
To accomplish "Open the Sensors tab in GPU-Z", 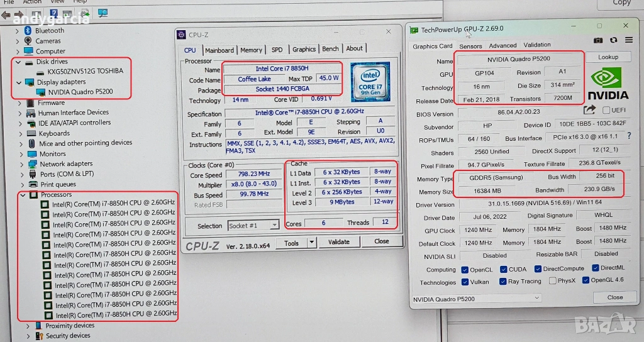I will [470, 46].
